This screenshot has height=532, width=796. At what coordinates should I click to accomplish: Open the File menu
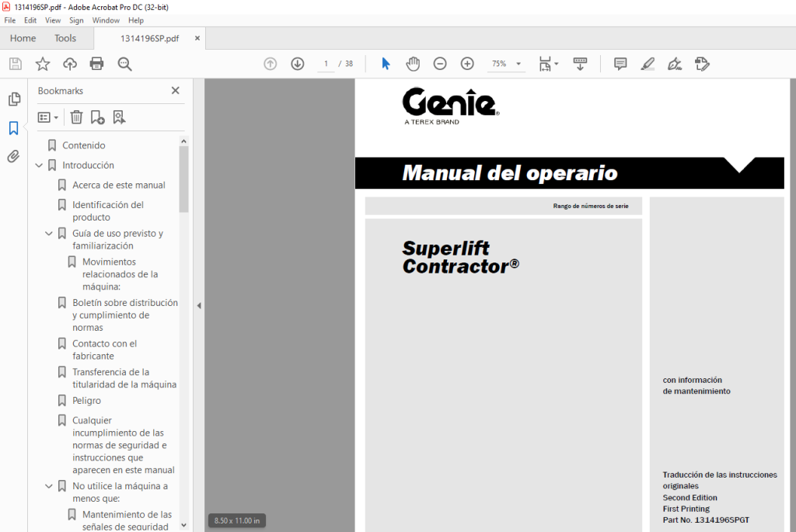point(10,20)
